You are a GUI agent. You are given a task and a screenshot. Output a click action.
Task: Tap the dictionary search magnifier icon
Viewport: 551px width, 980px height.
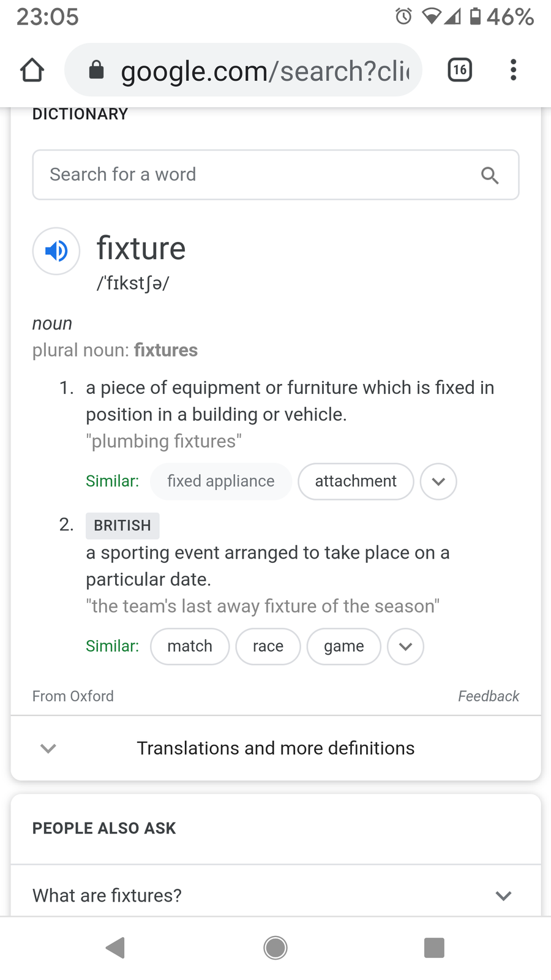pyautogui.click(x=489, y=175)
